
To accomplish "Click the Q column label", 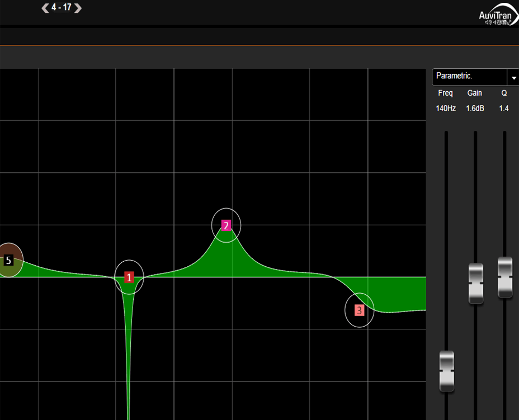I will click(504, 93).
